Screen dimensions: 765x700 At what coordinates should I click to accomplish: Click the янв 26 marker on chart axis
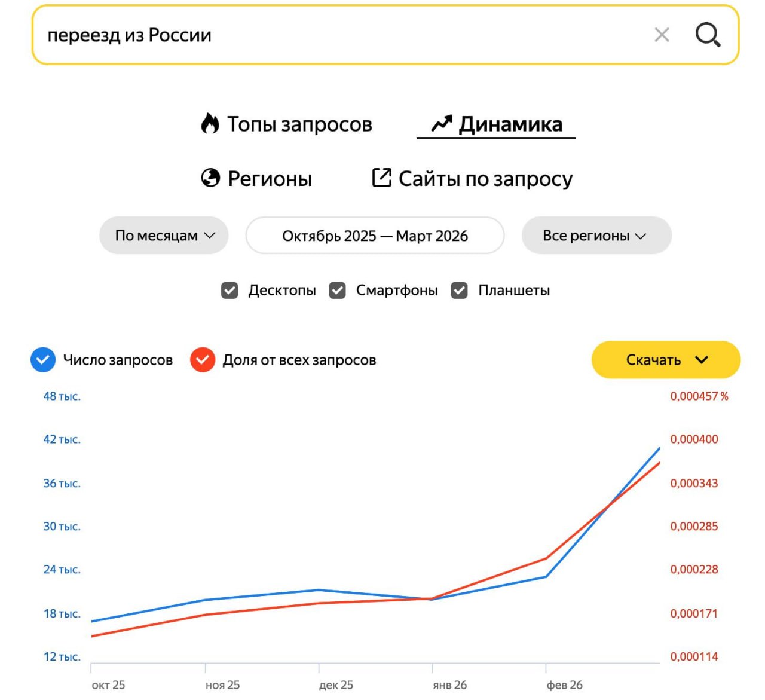pos(449,685)
